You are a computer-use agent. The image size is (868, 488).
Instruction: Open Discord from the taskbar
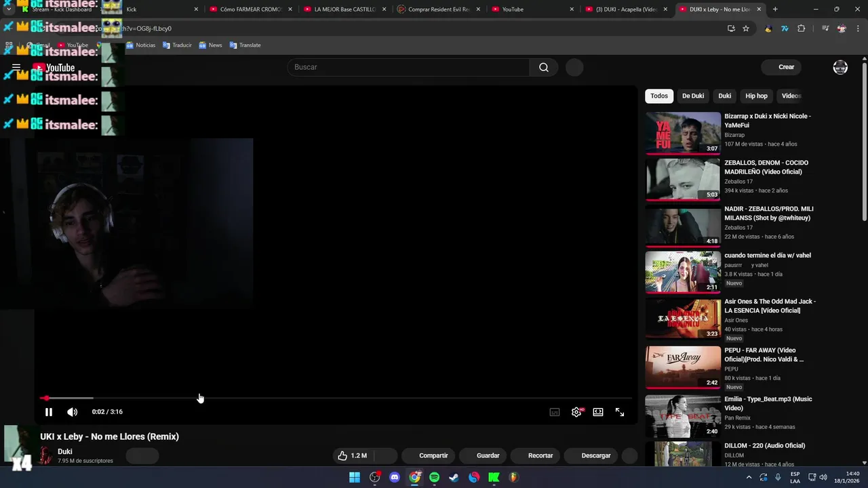[x=395, y=477]
